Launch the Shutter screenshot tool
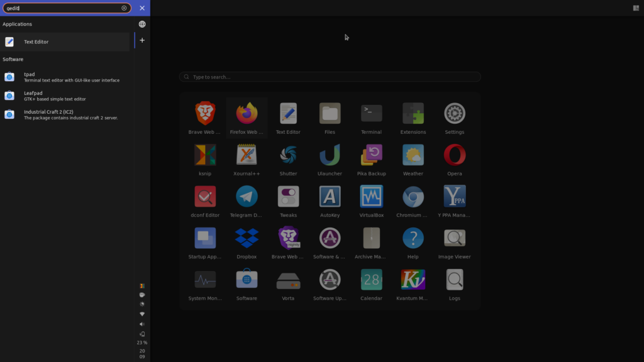 pos(288,155)
